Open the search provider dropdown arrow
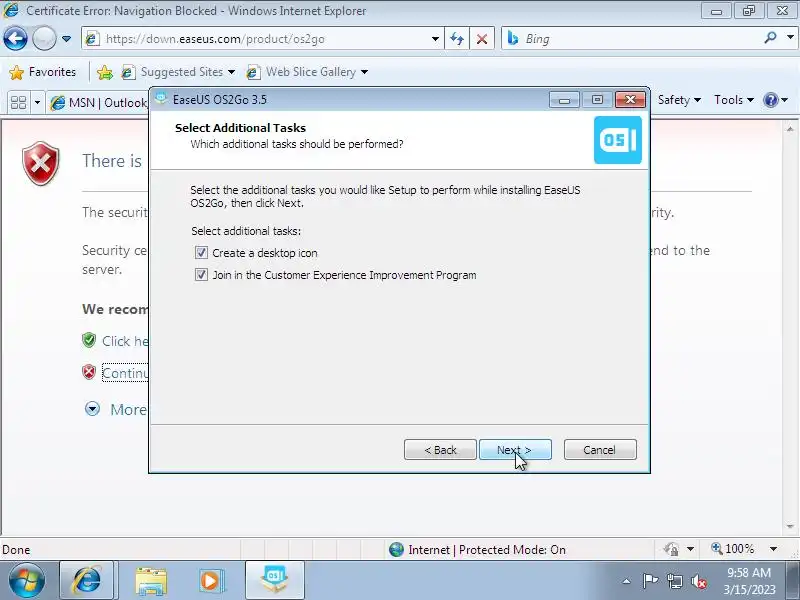 [x=790, y=38]
